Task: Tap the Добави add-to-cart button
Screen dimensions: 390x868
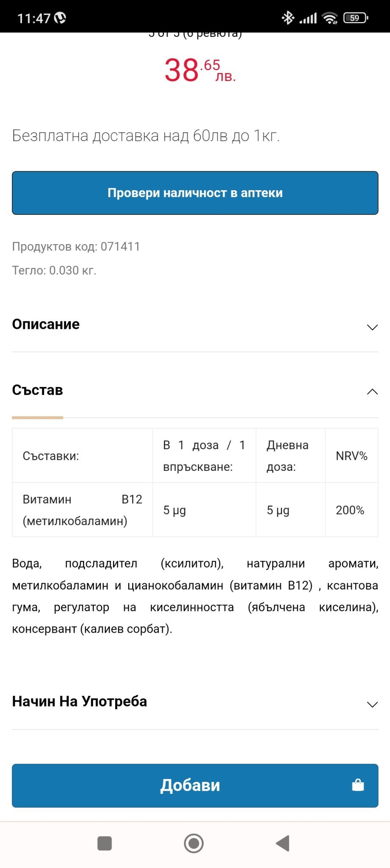Action: [190, 785]
